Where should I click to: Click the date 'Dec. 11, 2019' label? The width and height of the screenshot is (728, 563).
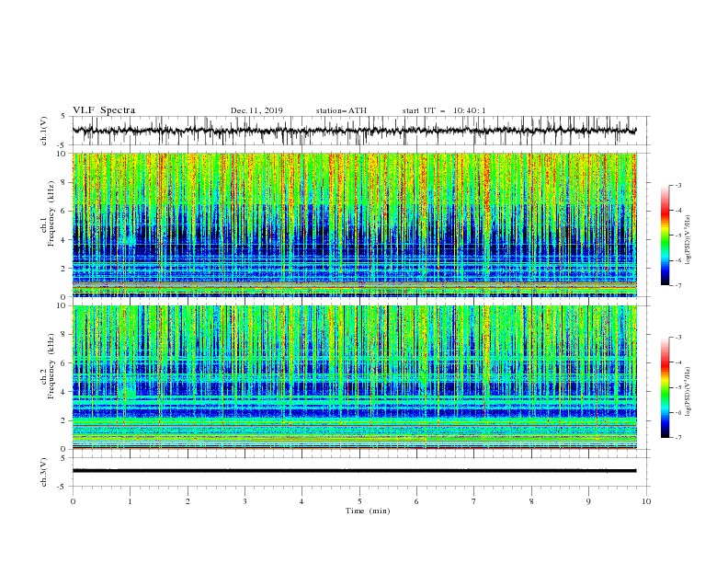click(256, 110)
